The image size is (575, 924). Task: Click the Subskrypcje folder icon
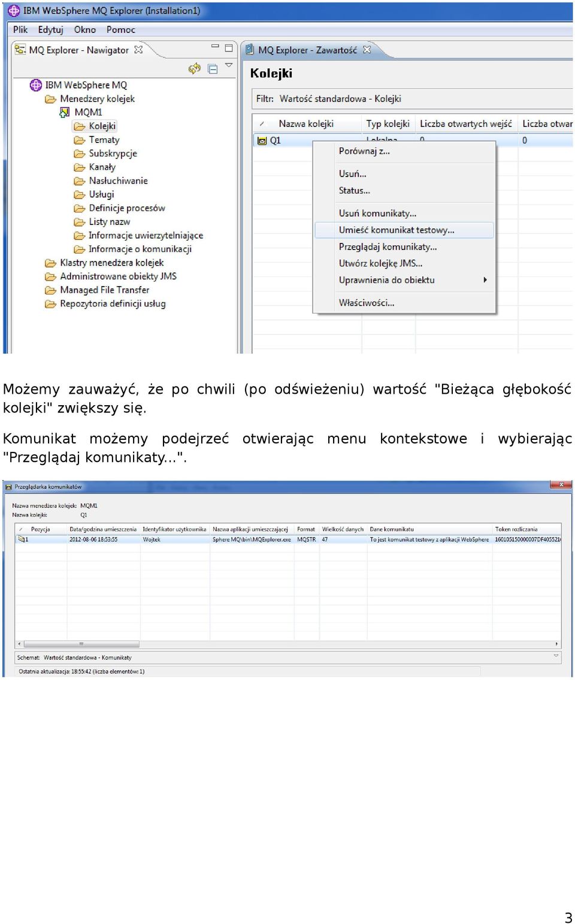click(80, 154)
